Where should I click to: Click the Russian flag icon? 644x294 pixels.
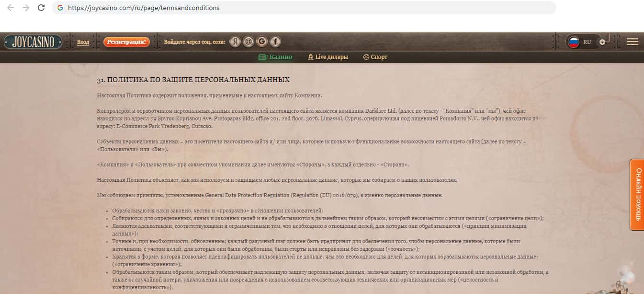[573, 42]
